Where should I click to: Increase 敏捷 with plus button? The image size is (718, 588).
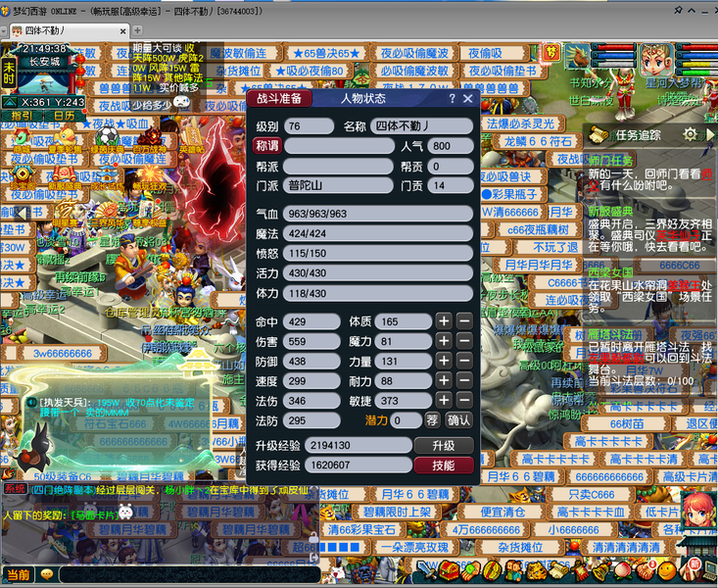(444, 400)
